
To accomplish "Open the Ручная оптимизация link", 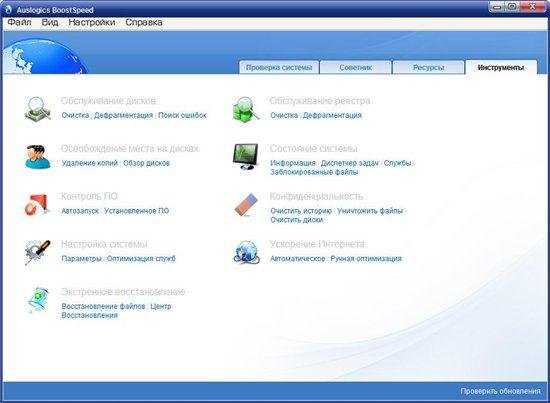I will pyautogui.click(x=366, y=258).
